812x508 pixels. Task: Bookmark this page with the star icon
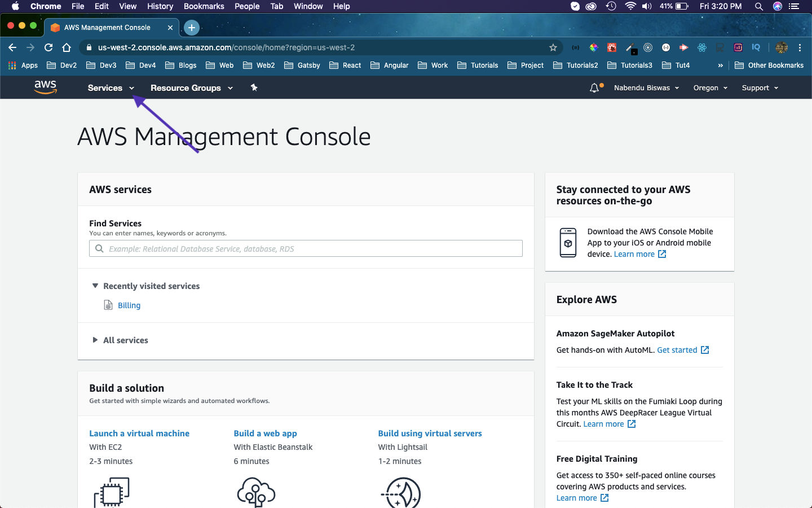pos(553,47)
